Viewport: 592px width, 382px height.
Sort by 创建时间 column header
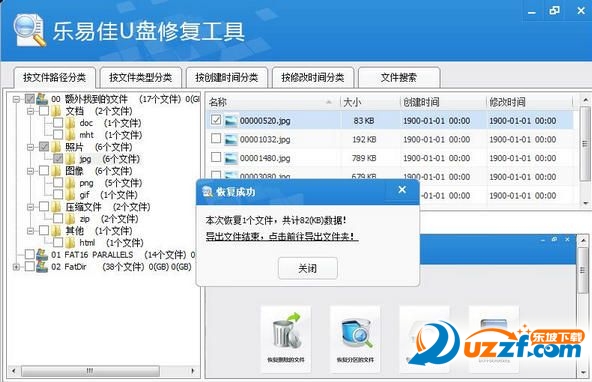pyautogui.click(x=443, y=102)
